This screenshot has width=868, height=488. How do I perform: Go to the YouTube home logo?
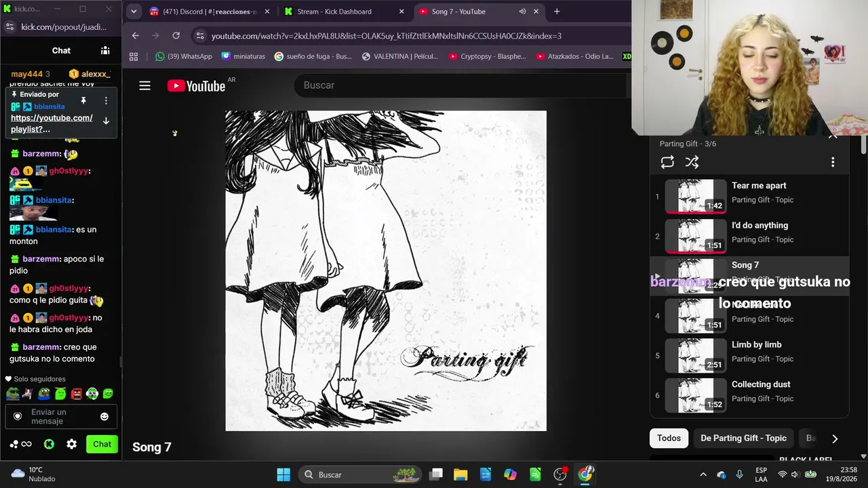(x=196, y=85)
